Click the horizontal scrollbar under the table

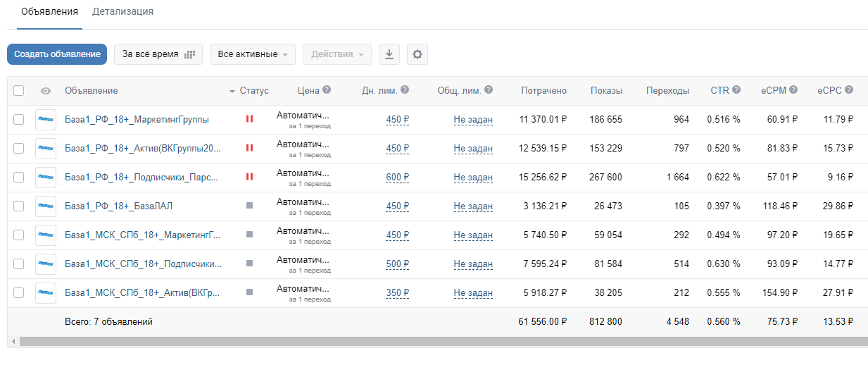point(444,342)
